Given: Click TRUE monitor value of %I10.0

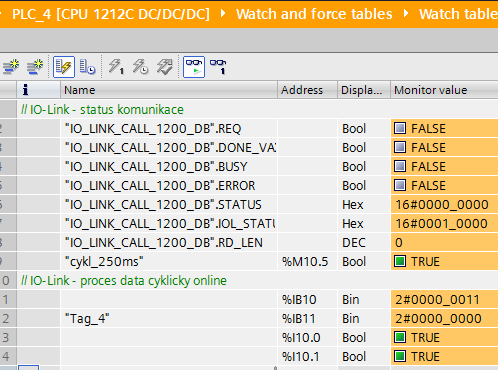Looking at the screenshot, I should tap(444, 337).
